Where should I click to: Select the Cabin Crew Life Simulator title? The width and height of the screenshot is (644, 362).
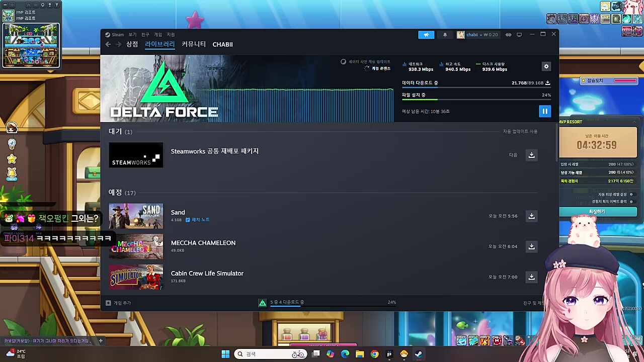(207, 274)
